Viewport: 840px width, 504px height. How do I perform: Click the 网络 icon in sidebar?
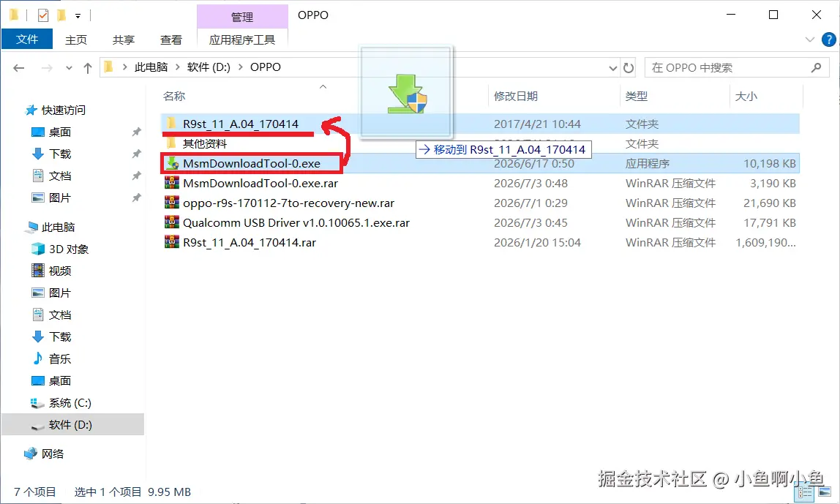coord(31,454)
